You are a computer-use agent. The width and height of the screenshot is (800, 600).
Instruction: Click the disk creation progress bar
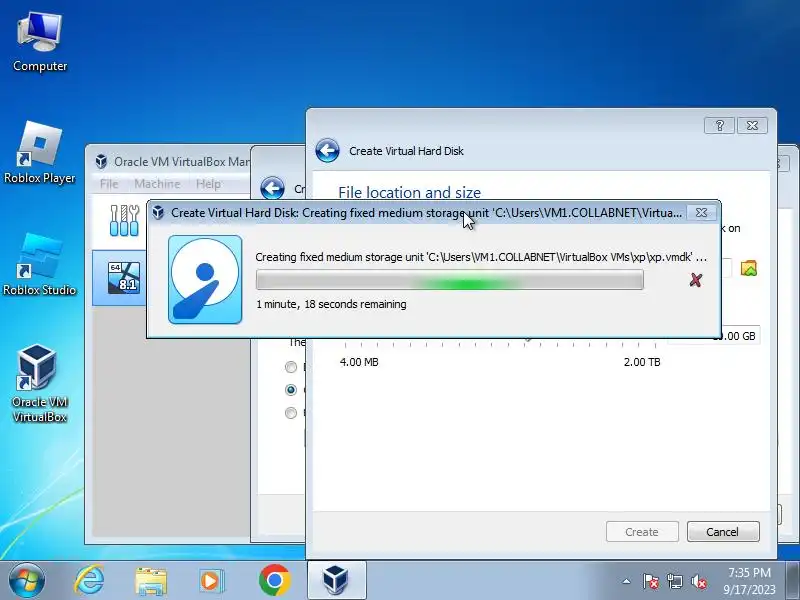click(449, 280)
